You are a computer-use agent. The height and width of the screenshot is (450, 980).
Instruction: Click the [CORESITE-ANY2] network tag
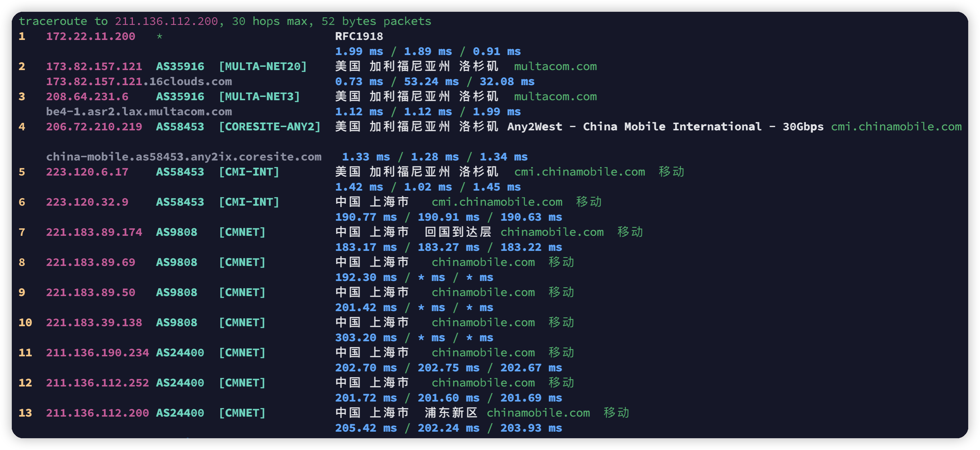pyautogui.click(x=270, y=126)
